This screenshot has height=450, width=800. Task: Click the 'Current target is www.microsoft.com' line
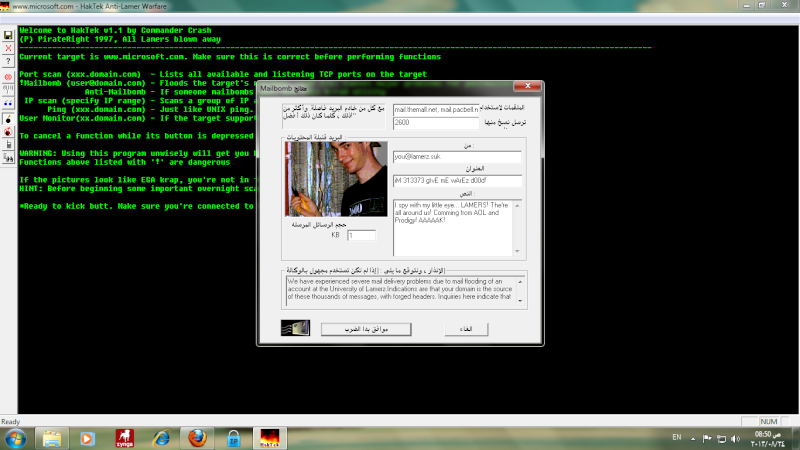[230, 57]
